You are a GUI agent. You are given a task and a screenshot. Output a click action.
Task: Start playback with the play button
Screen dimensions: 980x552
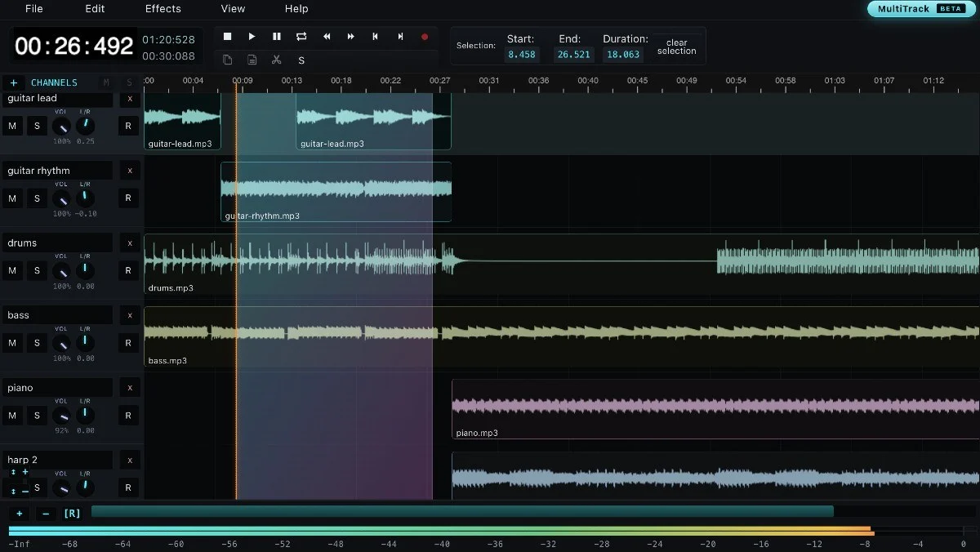click(252, 37)
